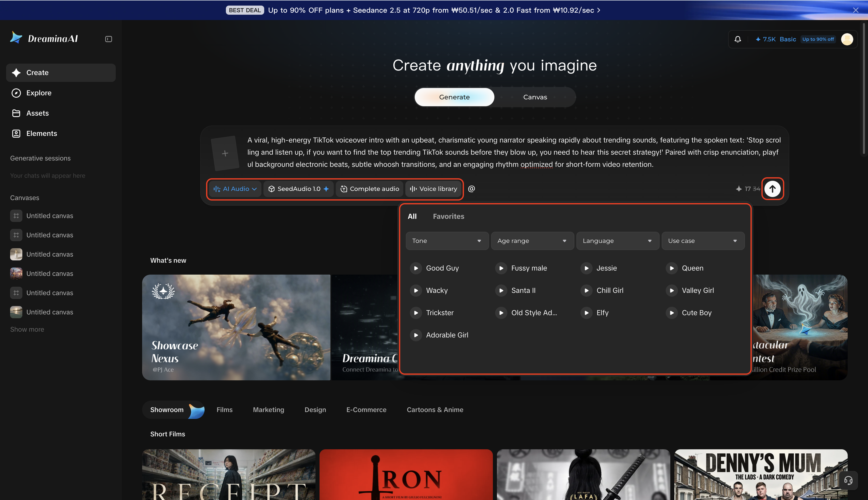Screen dimensions: 868x500
Task: Open the Elements page
Action: 61,134
